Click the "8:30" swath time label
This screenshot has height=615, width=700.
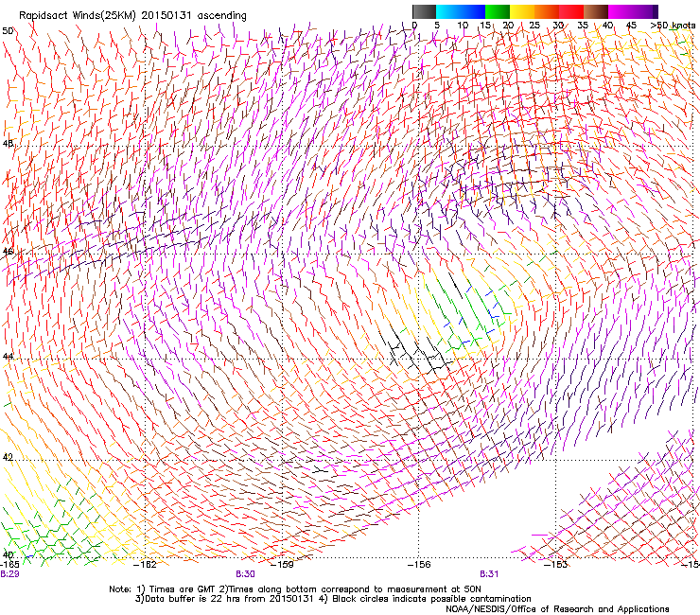point(246,574)
